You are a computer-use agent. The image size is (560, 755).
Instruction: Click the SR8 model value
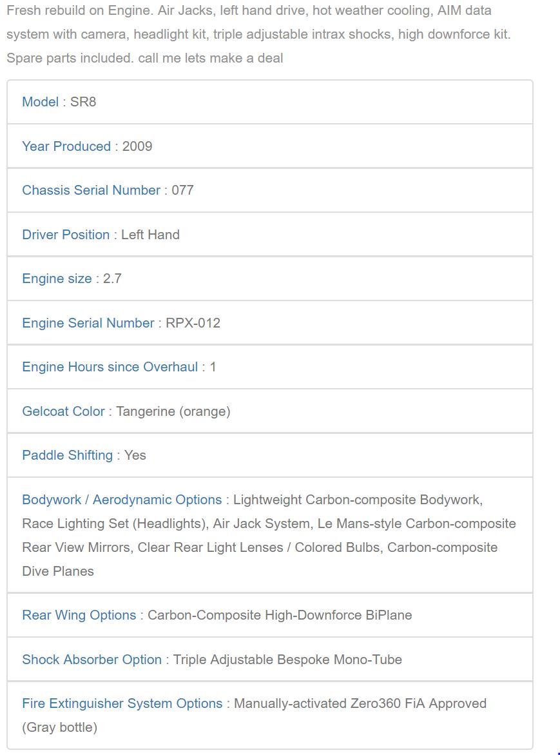[x=83, y=102]
